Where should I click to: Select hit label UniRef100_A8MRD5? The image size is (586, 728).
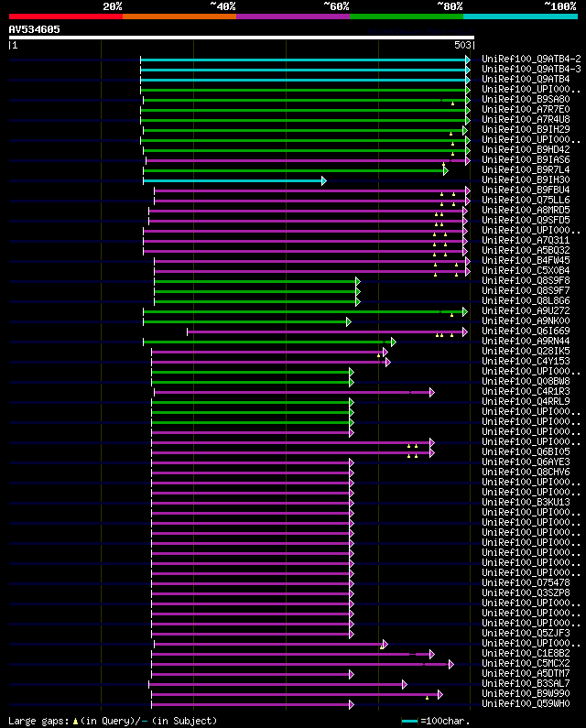[x=526, y=210]
